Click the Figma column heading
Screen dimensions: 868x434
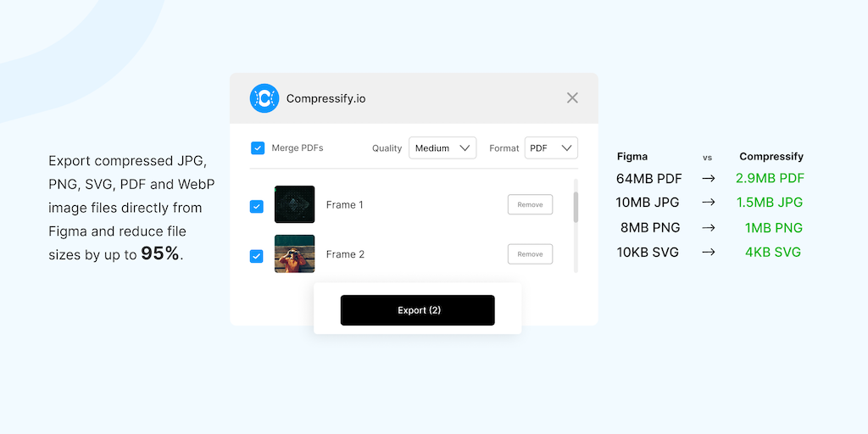pyautogui.click(x=632, y=157)
